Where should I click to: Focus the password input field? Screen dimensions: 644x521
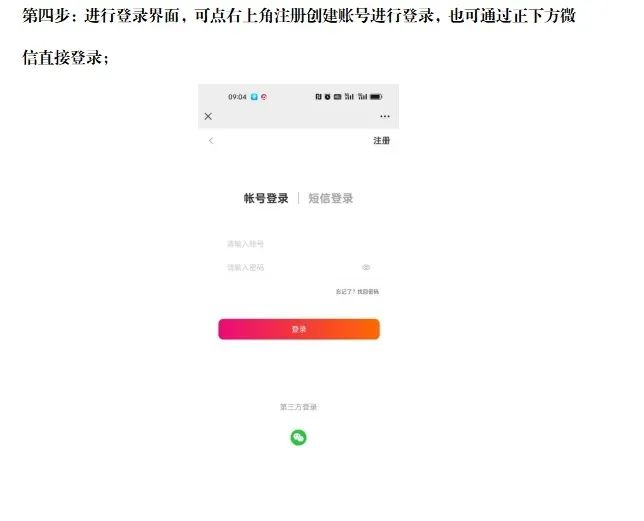[290, 268]
